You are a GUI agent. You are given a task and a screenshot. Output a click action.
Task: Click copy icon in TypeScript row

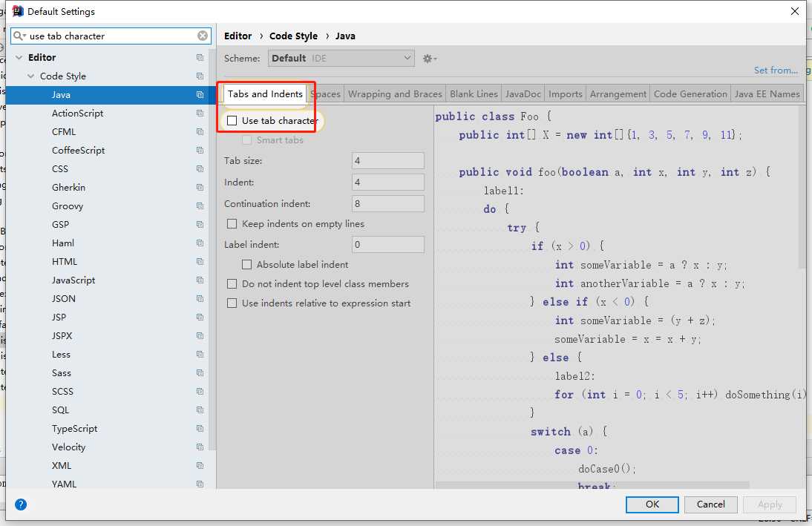pos(200,429)
